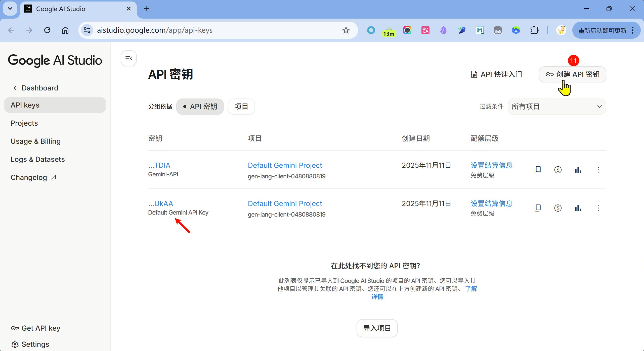
Task: Group by 项目 toggle
Action: pos(241,107)
